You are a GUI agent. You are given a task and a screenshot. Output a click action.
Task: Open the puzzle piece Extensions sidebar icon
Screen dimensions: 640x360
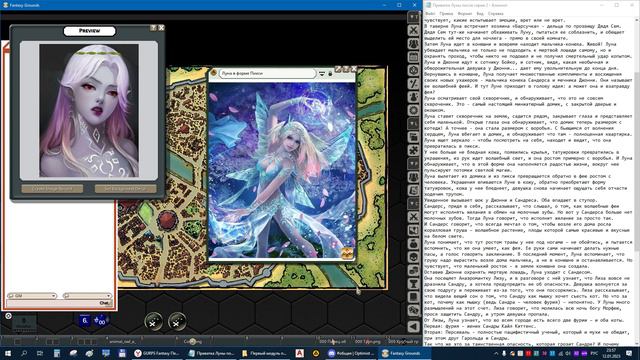point(413,151)
